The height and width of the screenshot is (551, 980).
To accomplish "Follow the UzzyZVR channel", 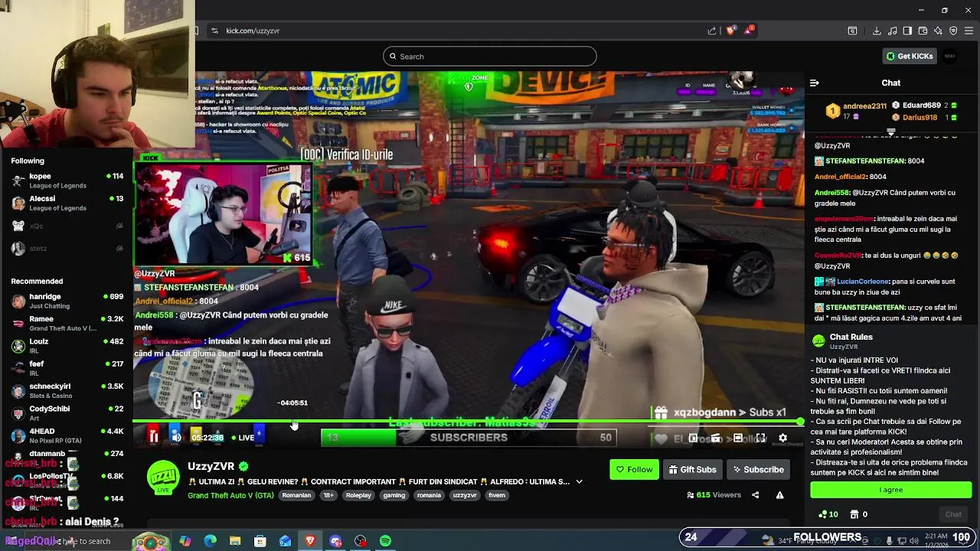I will tap(635, 469).
